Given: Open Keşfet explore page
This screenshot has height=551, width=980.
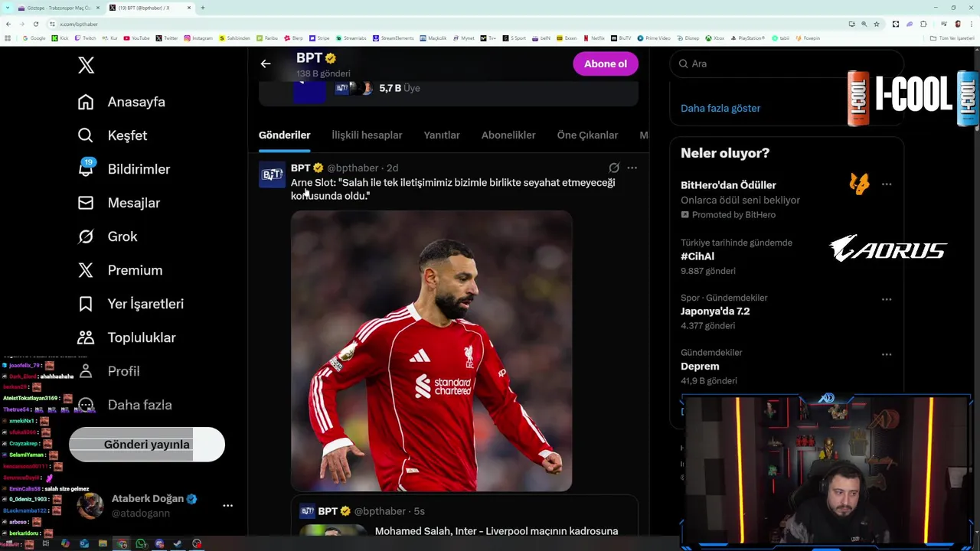Looking at the screenshot, I should click(113, 135).
